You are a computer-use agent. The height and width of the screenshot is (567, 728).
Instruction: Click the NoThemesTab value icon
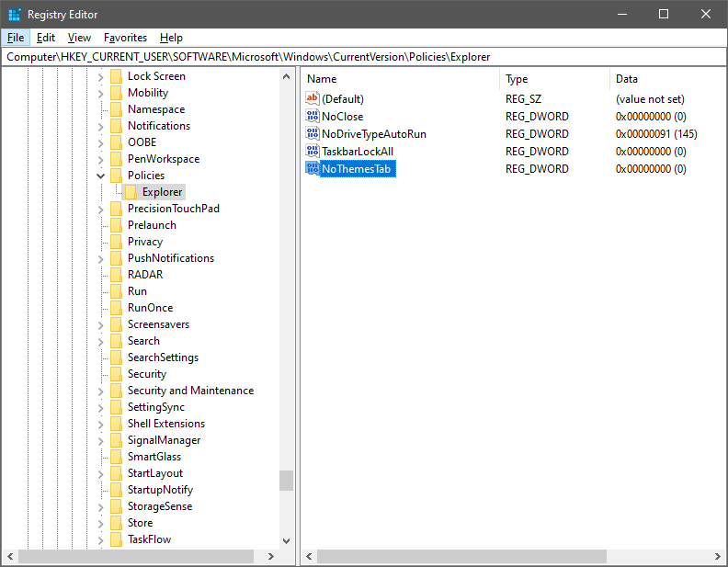[x=313, y=169]
